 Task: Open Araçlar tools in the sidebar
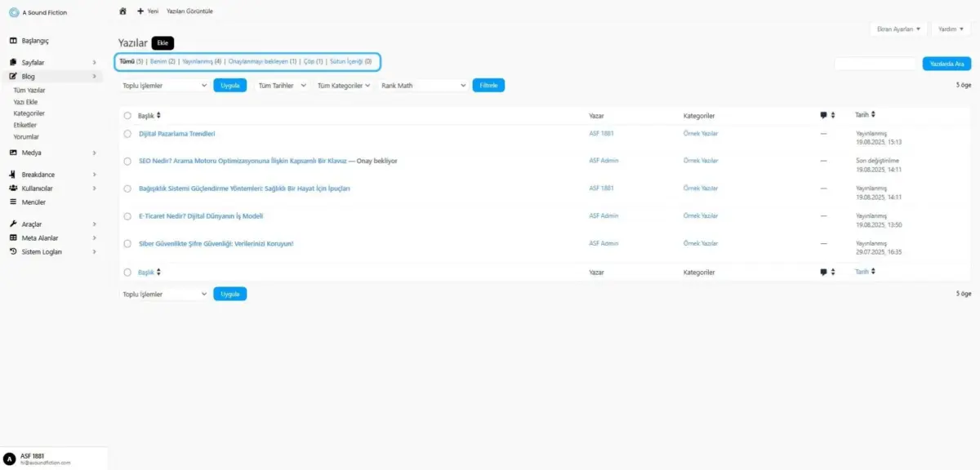(32, 224)
